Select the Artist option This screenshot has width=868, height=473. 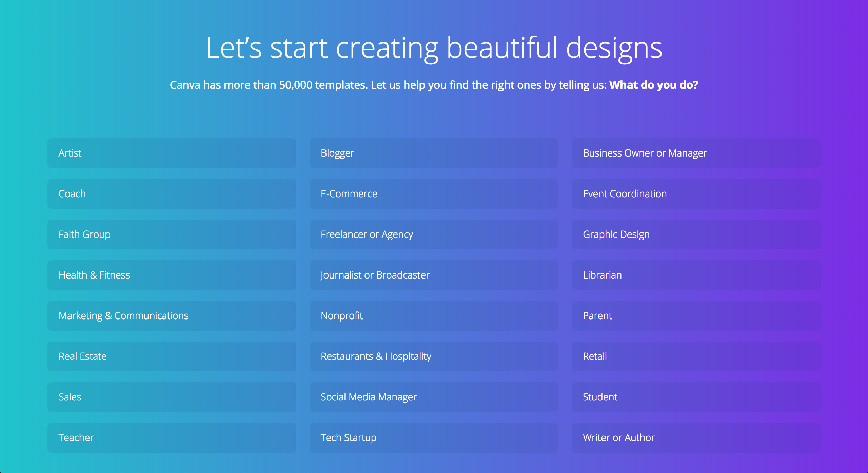172,153
